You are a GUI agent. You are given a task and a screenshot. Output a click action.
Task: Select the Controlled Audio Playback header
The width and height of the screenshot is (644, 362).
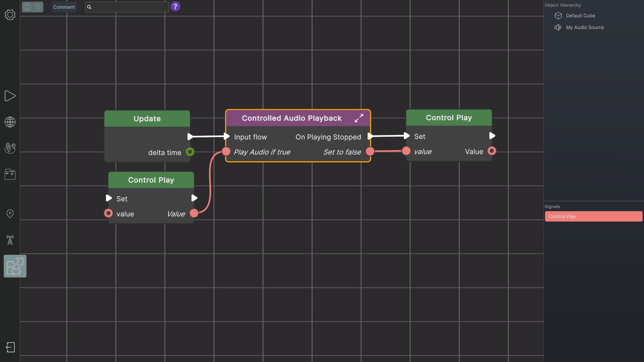pyautogui.click(x=292, y=118)
